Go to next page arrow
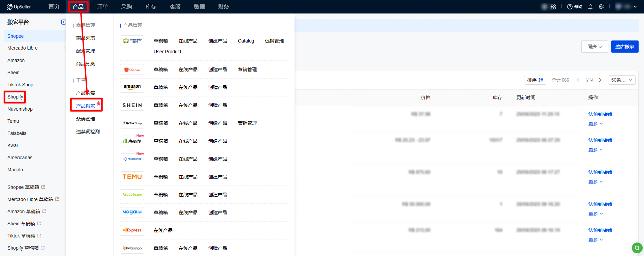644x256 pixels. 600,80
